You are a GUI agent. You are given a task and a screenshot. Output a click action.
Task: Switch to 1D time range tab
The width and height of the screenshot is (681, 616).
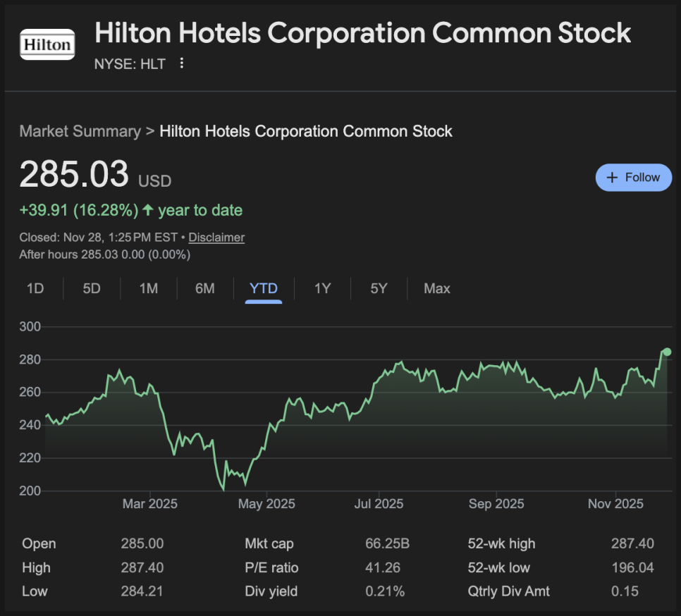(35, 288)
